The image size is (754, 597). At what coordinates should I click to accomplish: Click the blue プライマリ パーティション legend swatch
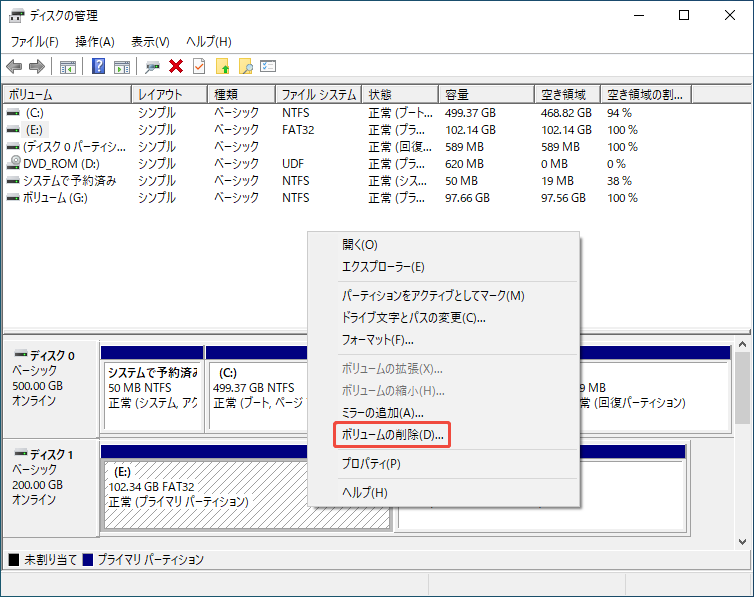pyautogui.click(x=88, y=560)
